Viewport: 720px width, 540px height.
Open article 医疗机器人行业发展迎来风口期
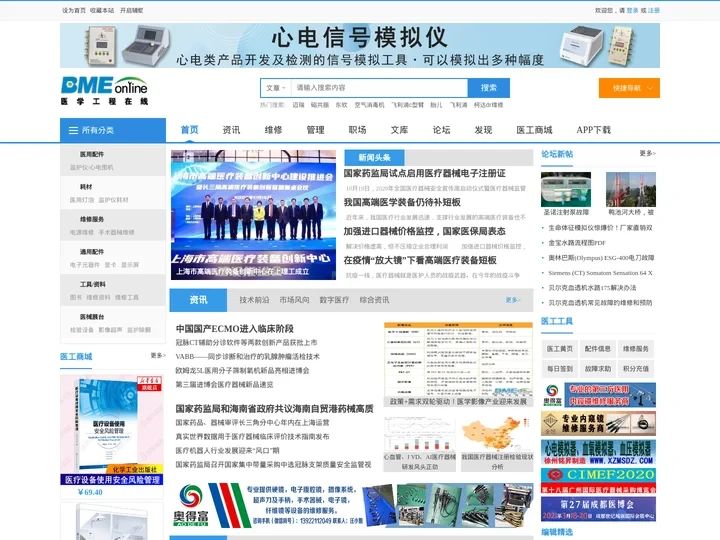point(227,450)
